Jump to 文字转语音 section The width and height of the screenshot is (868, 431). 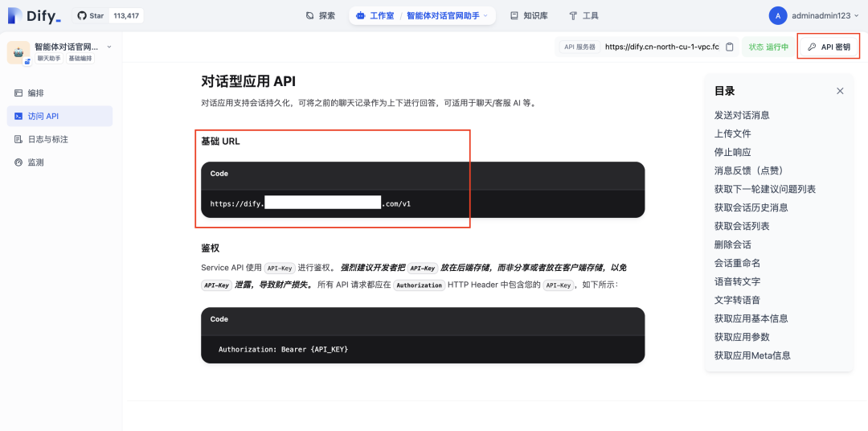737,300
